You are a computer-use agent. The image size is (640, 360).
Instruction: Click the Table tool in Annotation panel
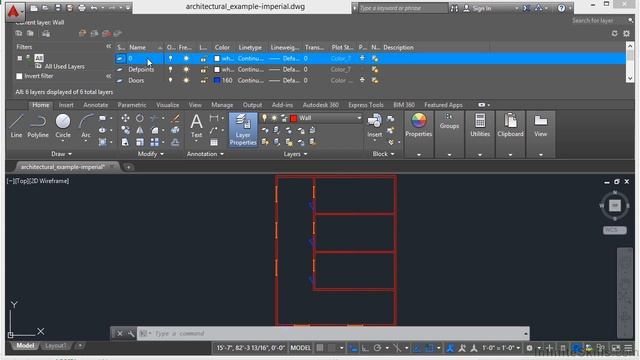(x=214, y=142)
